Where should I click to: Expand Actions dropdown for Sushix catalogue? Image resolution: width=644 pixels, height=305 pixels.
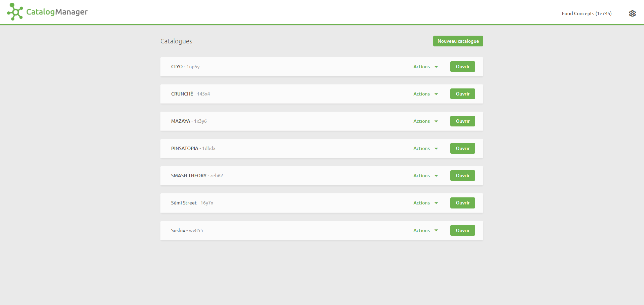(x=425, y=230)
